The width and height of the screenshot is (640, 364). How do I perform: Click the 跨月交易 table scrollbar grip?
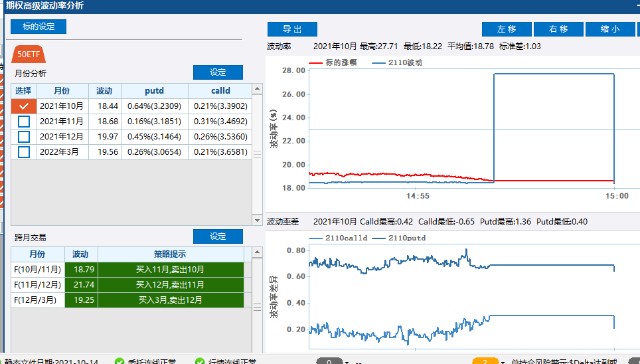coord(257,308)
